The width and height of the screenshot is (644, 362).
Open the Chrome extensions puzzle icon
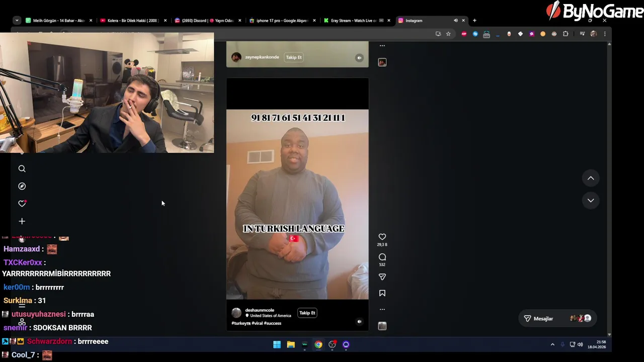[566, 34]
